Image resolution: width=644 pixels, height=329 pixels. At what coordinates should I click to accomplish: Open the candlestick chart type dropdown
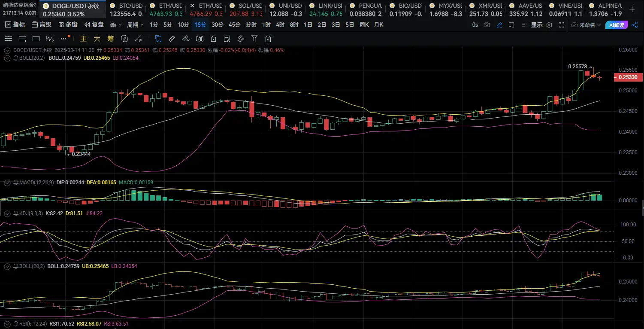(116, 24)
